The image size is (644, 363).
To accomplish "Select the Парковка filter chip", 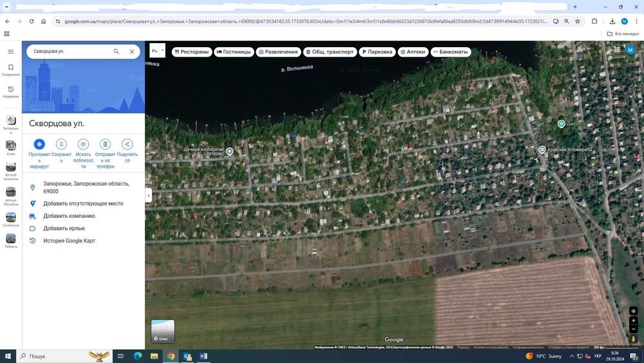I will (x=377, y=52).
